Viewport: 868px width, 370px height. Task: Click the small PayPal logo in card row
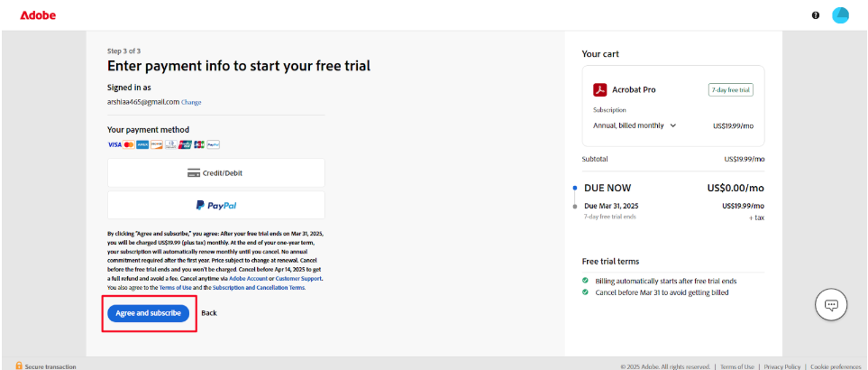coord(214,144)
